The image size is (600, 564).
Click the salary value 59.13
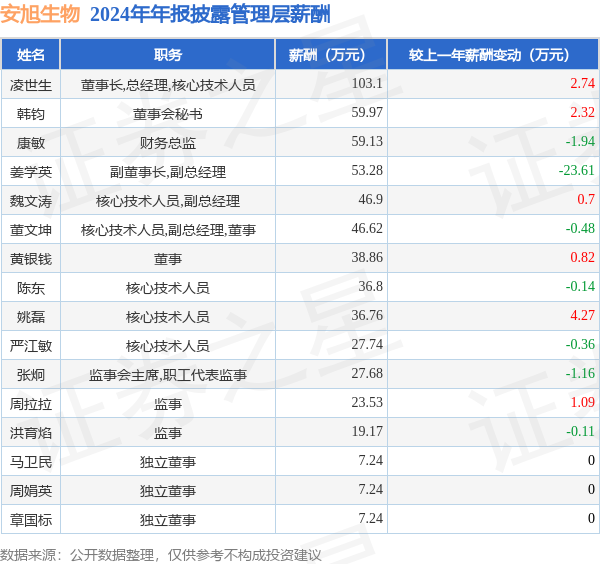[x=367, y=142]
